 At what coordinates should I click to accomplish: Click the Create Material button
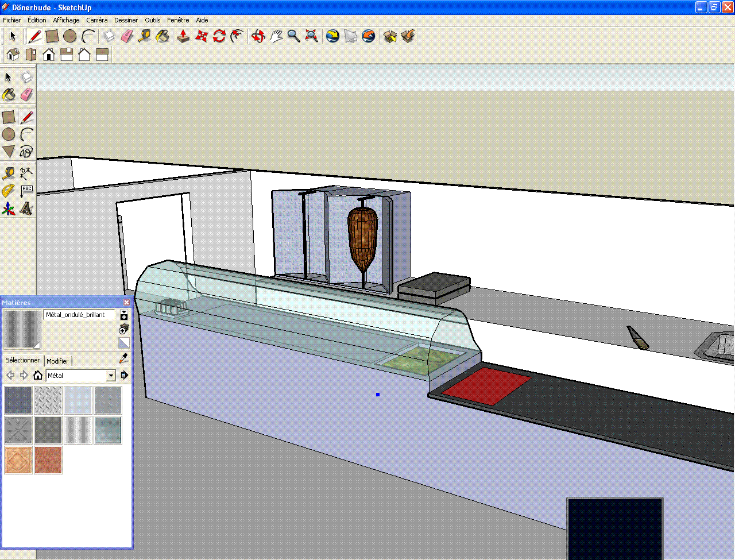pos(123,329)
